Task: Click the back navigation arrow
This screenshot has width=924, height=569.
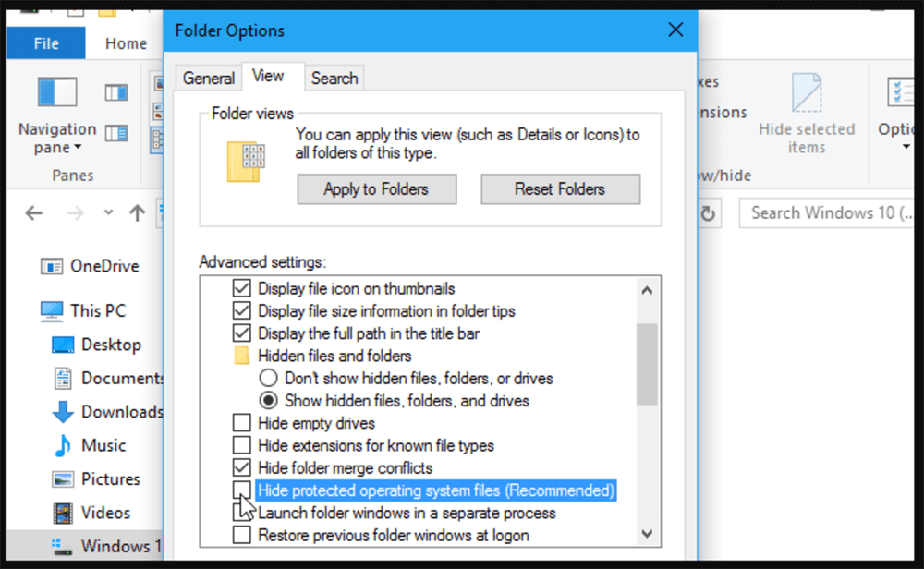Action: [x=33, y=212]
